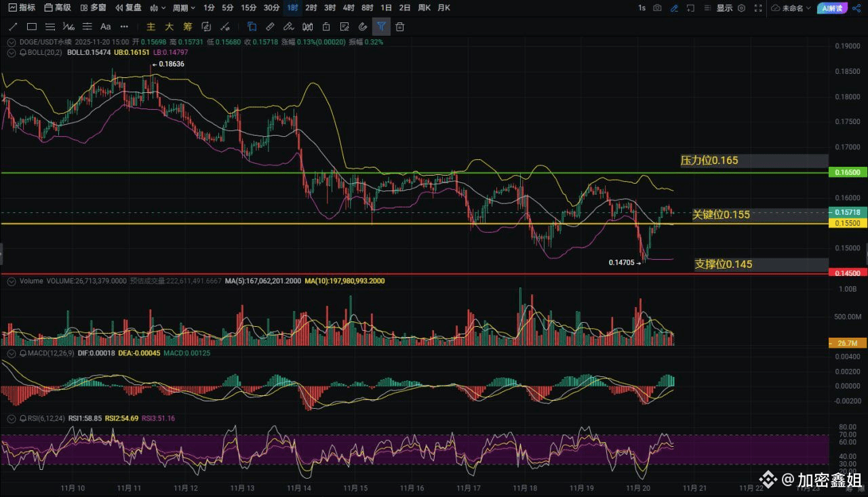Open the 周期 period dropdown

(x=184, y=8)
